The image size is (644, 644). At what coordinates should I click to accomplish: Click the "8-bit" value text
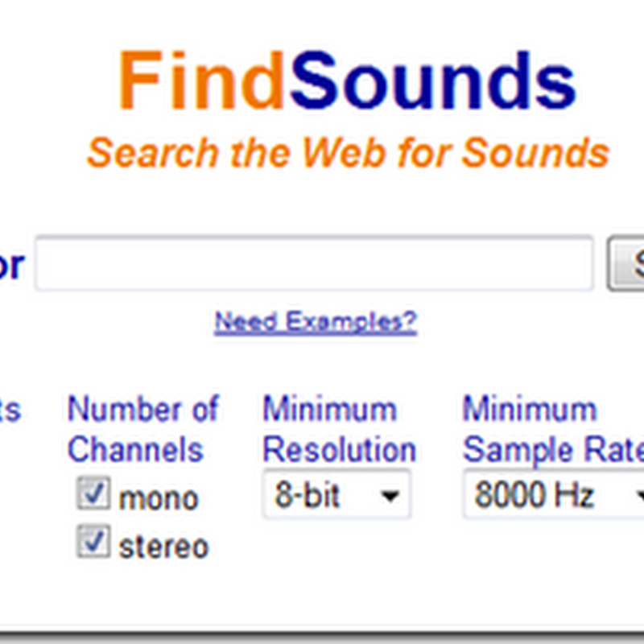[x=308, y=494]
